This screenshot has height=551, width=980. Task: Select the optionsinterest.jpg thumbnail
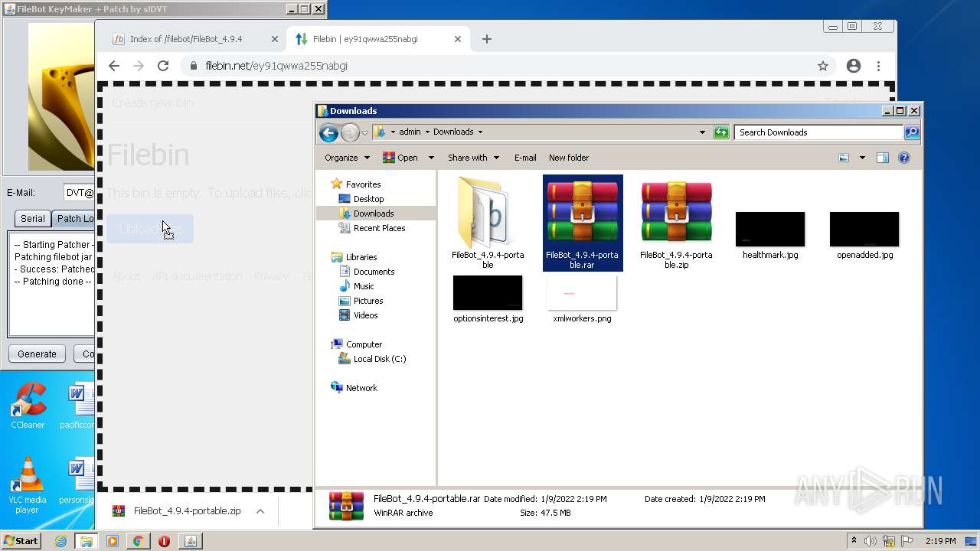(488, 293)
